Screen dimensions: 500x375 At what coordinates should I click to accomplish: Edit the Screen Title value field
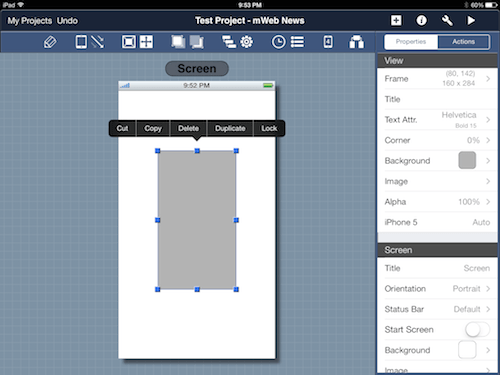(476, 268)
